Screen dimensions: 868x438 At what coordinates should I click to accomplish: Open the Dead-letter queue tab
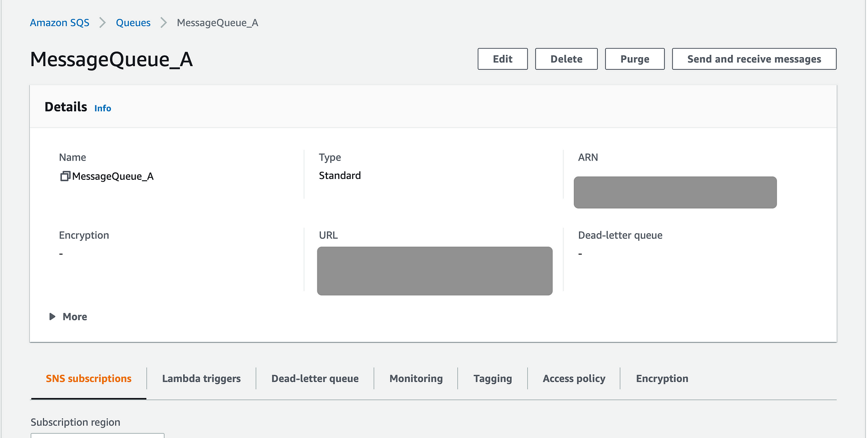point(315,379)
